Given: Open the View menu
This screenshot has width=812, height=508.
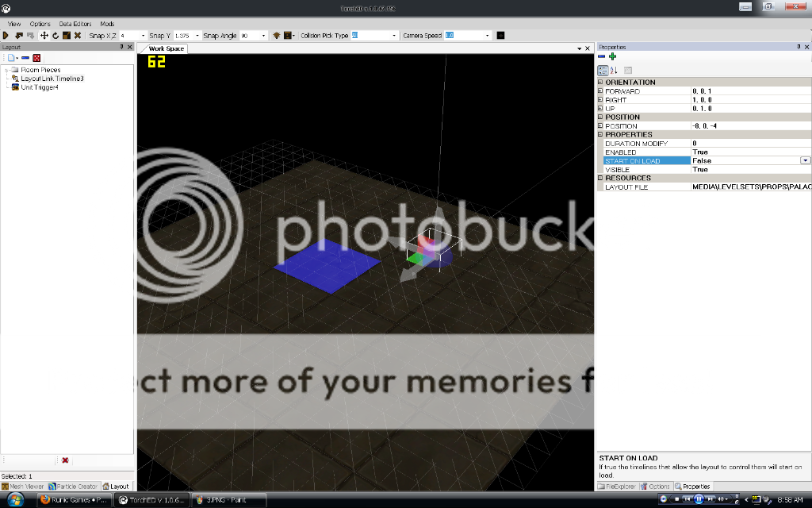Looking at the screenshot, I should pyautogui.click(x=14, y=24).
